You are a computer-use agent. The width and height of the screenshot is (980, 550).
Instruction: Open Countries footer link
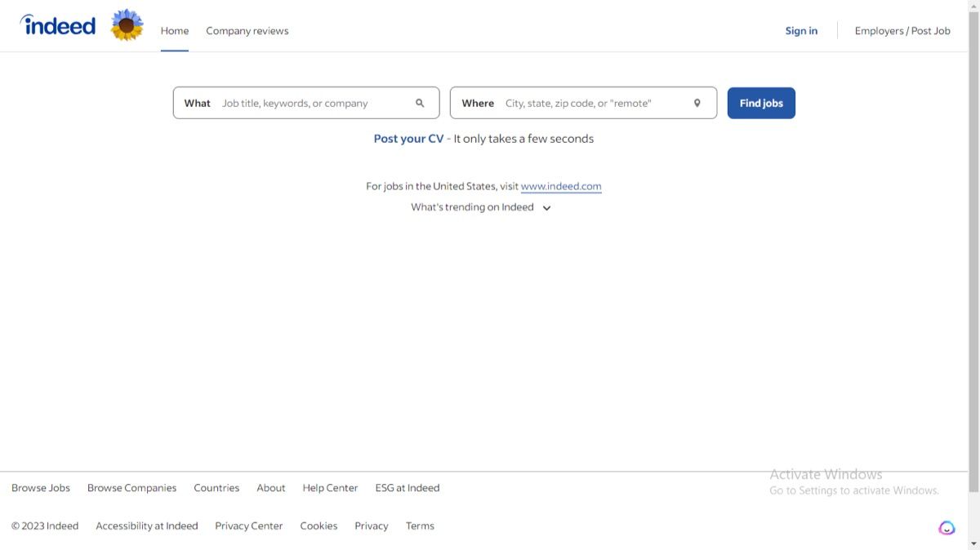coord(216,488)
